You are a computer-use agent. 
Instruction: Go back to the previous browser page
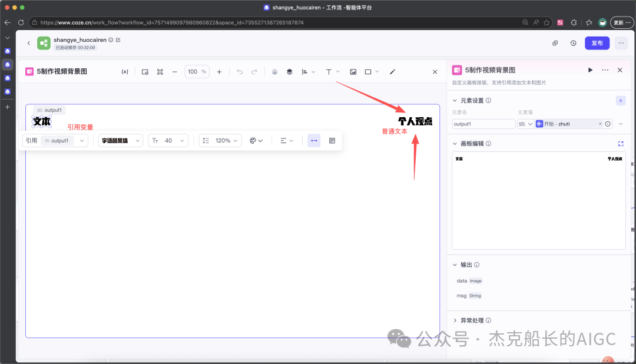7,22
